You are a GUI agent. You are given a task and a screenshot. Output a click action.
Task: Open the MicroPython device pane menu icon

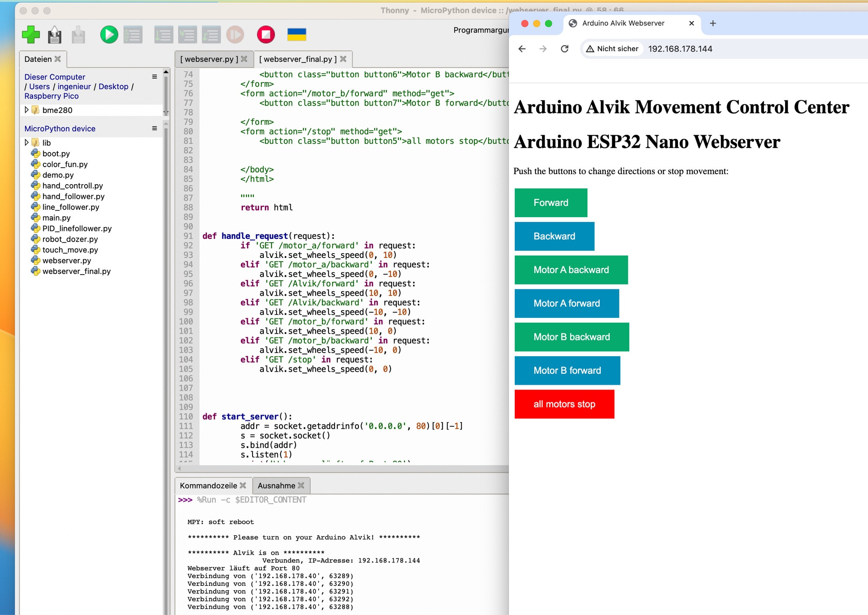point(155,128)
